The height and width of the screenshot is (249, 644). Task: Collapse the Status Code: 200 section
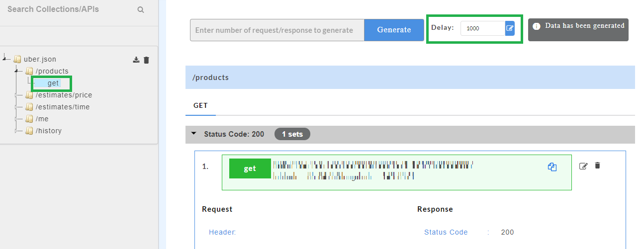point(193,134)
